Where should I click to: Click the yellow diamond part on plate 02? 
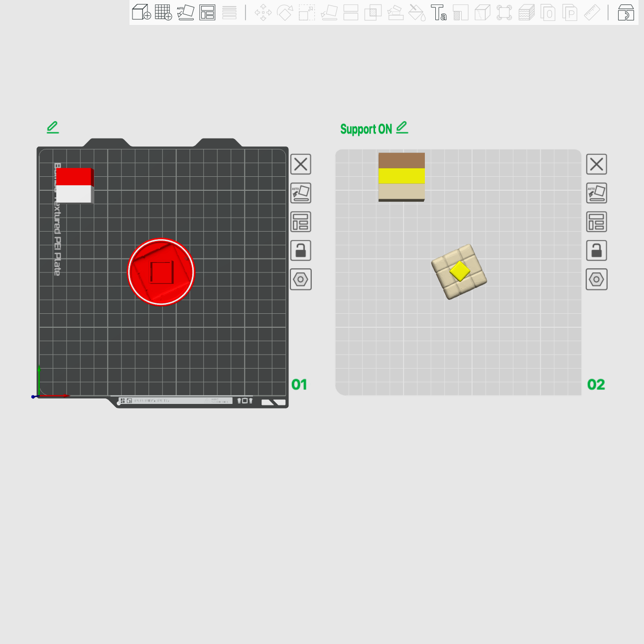point(460,271)
